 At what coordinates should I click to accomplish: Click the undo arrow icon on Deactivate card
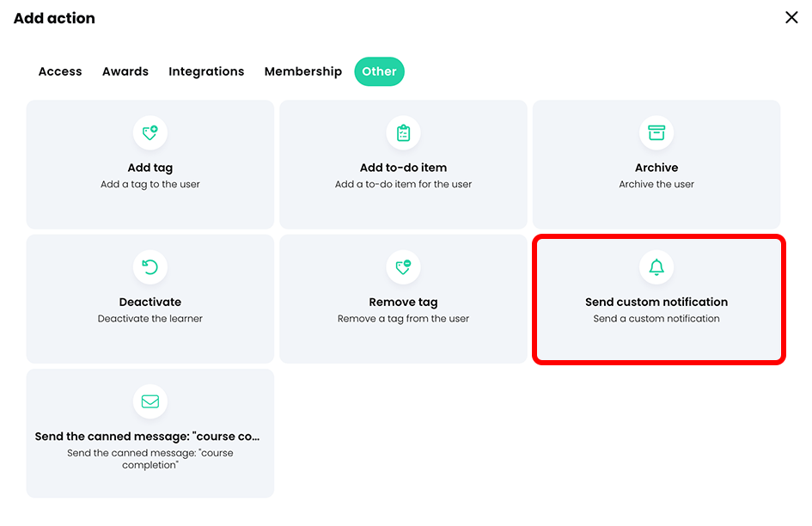pos(150,267)
